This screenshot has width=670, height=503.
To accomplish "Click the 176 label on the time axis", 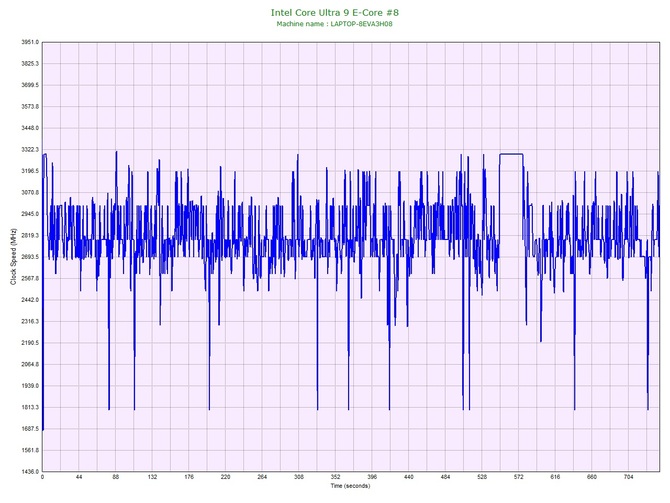I will point(189,477).
